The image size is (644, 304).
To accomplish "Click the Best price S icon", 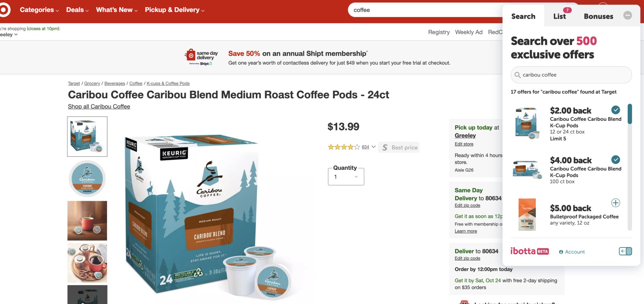I will tap(385, 147).
